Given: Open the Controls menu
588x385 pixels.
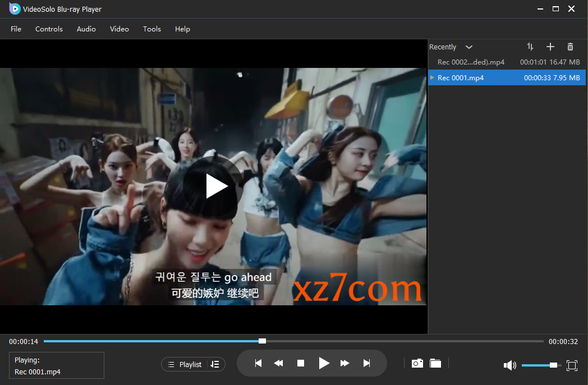Looking at the screenshot, I should [x=49, y=29].
